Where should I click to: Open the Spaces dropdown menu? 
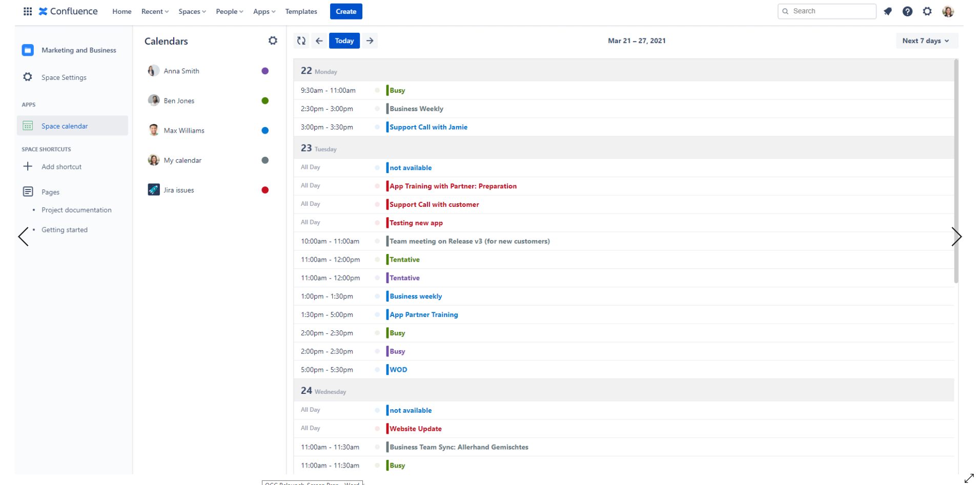pos(192,11)
